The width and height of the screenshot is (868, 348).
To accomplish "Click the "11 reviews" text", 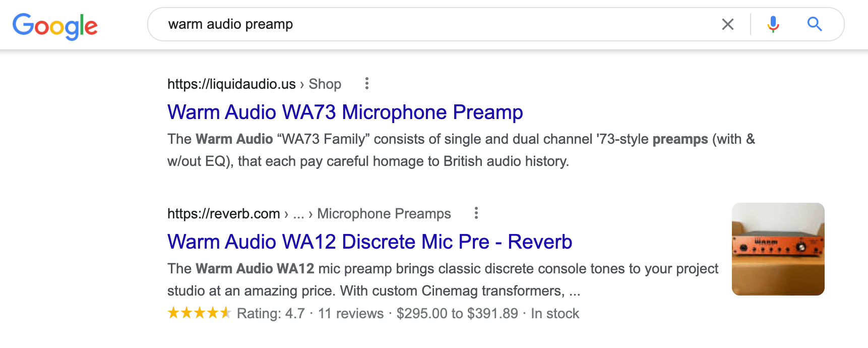I will [x=351, y=313].
